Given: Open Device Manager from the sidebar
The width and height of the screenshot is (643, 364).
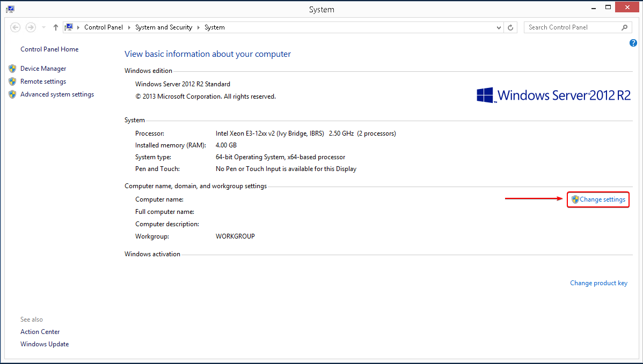Looking at the screenshot, I should tap(43, 68).
